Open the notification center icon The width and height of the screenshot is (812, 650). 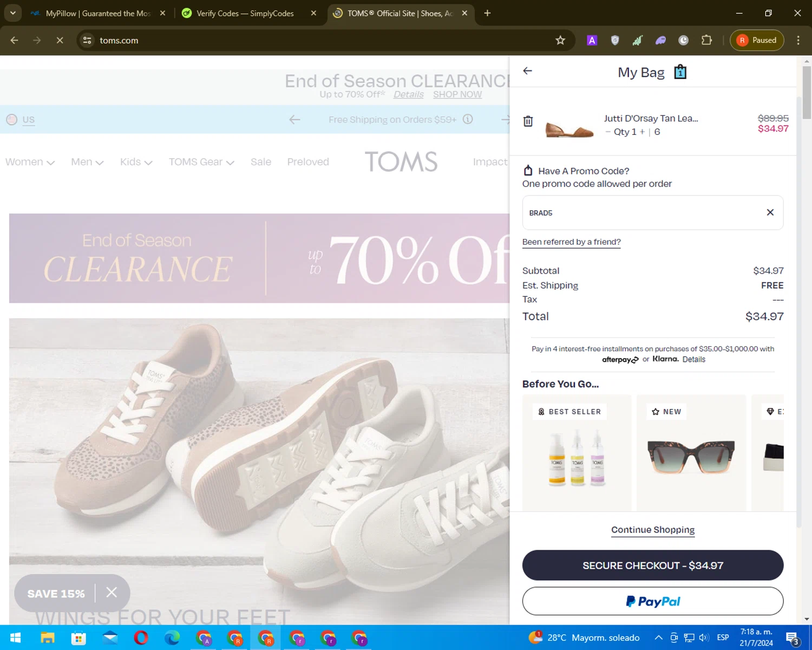click(x=793, y=638)
